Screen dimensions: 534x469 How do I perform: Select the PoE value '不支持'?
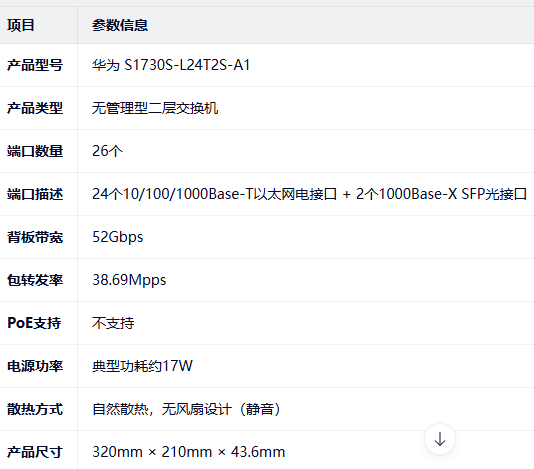113,323
